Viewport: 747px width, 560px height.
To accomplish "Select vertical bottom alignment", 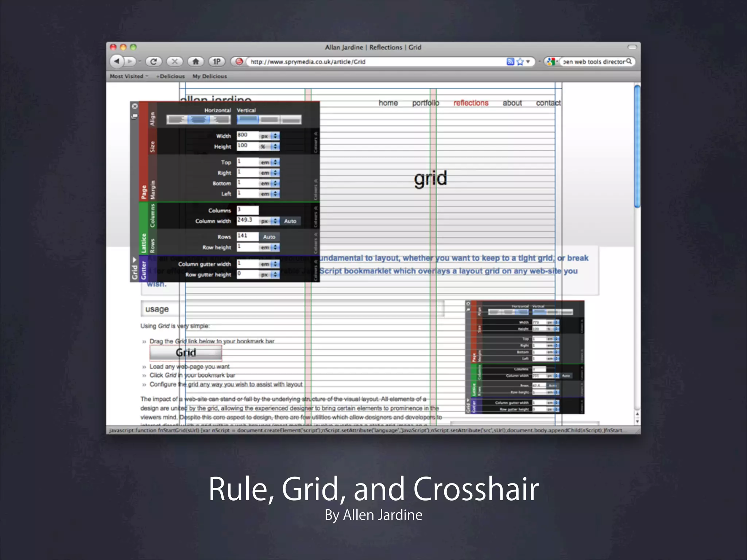I will coord(291,120).
